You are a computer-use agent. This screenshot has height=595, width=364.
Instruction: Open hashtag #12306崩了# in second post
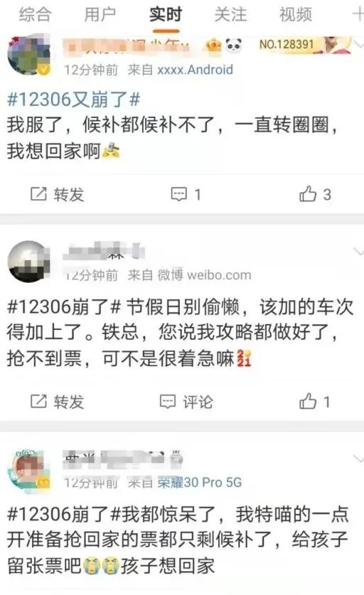[64, 306]
